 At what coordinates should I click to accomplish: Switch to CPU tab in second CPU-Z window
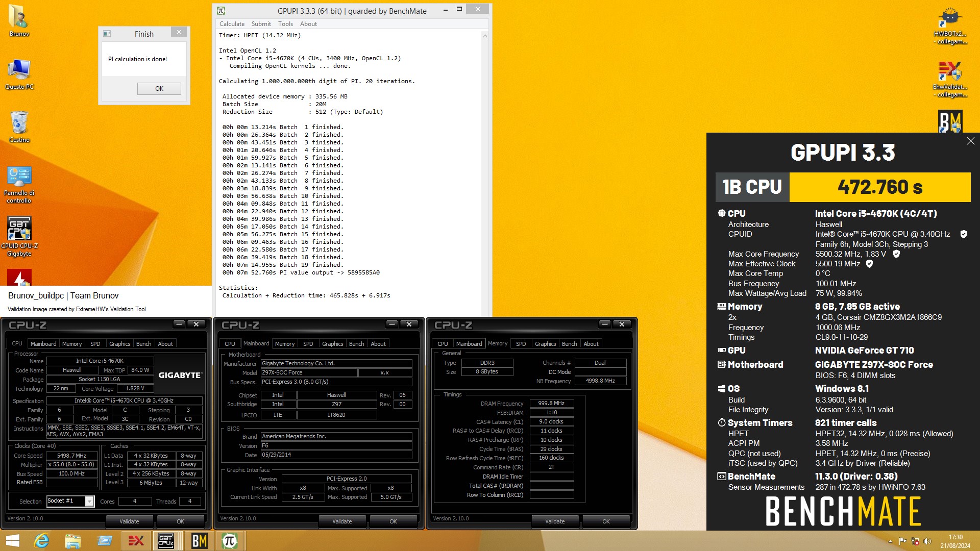tap(230, 344)
